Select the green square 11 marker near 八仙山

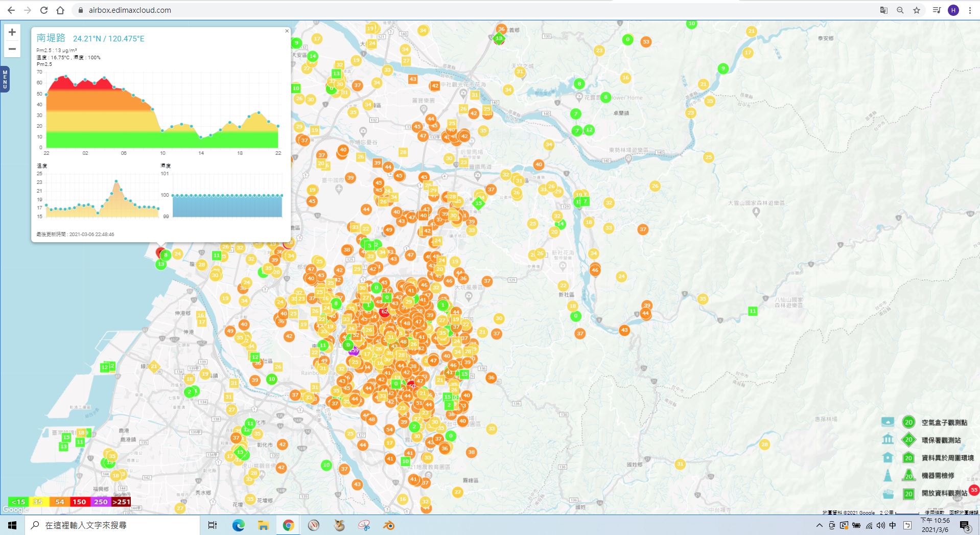coord(753,311)
